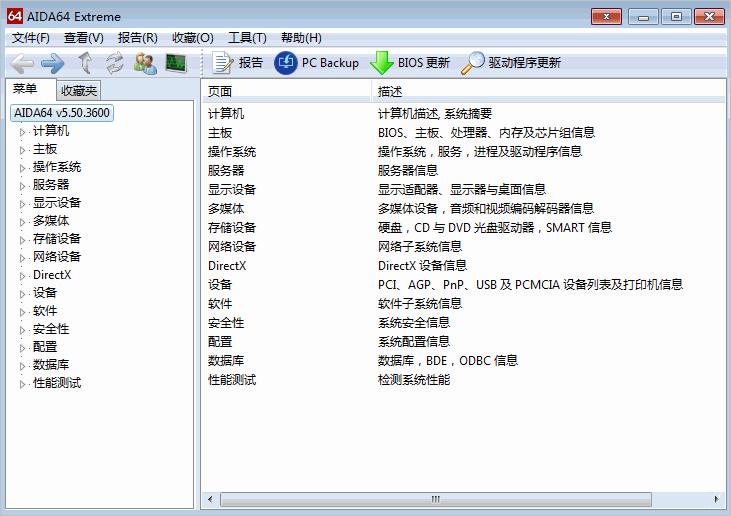Click the 页面 column header
Screen dimensions: 731x516
pyautogui.click(x=286, y=91)
